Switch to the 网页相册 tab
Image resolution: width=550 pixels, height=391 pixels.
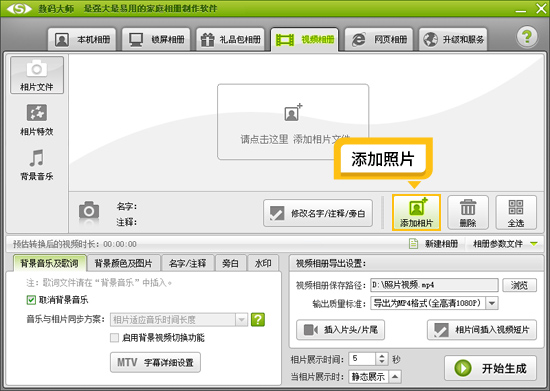click(x=379, y=39)
